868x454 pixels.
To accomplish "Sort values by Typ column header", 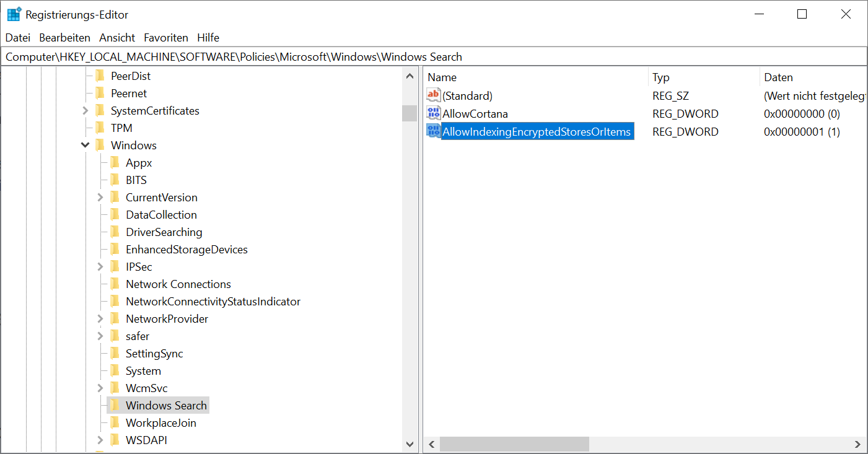I will pyautogui.click(x=704, y=77).
